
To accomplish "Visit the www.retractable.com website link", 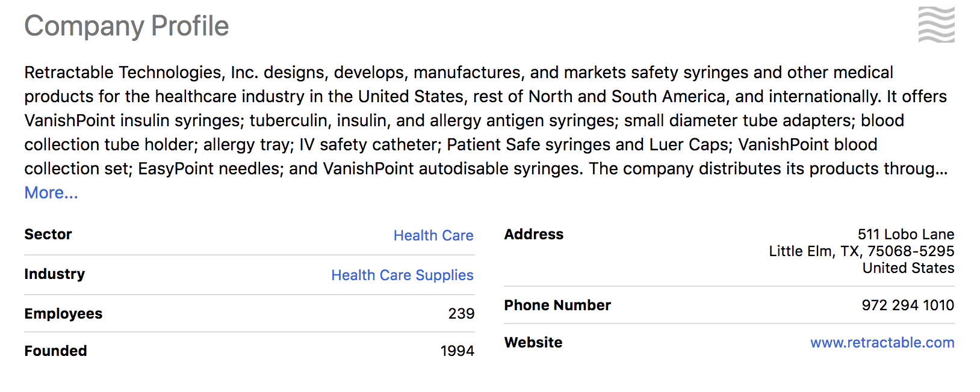I will (x=882, y=343).
